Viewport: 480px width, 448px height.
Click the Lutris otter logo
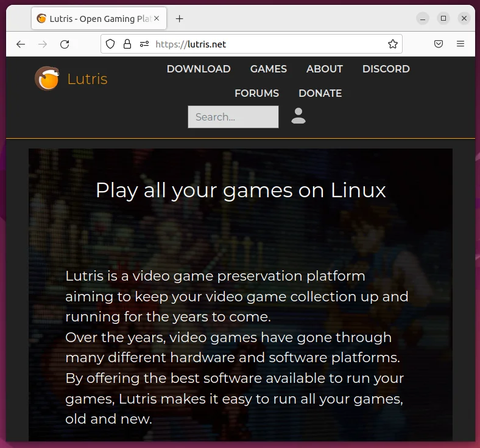tap(47, 79)
